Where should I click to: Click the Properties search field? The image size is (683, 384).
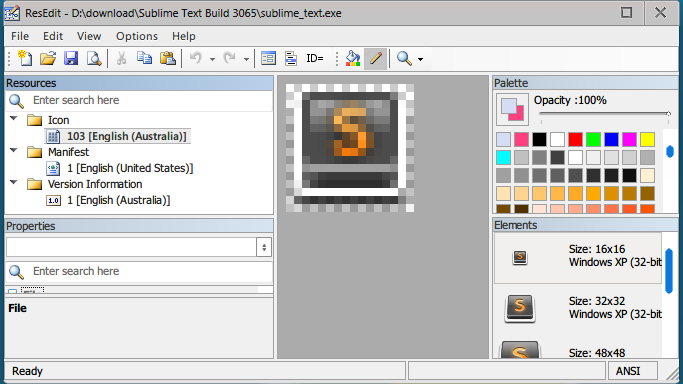(139, 271)
